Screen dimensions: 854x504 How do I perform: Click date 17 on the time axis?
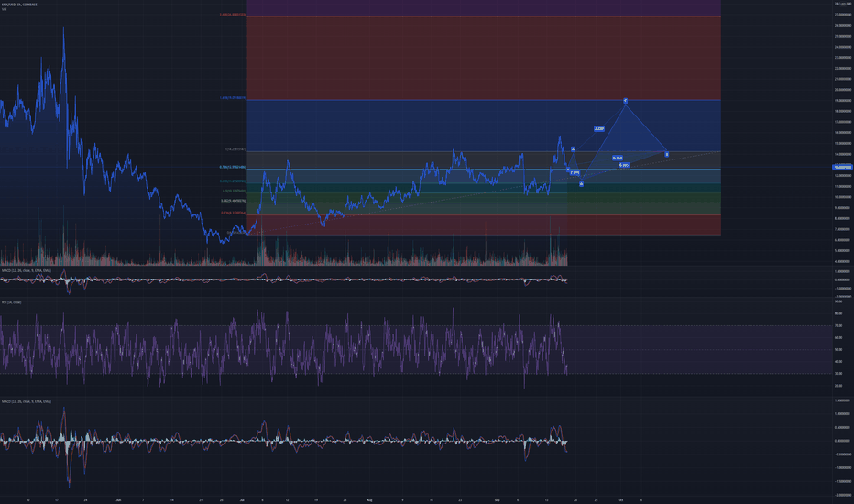point(57,499)
